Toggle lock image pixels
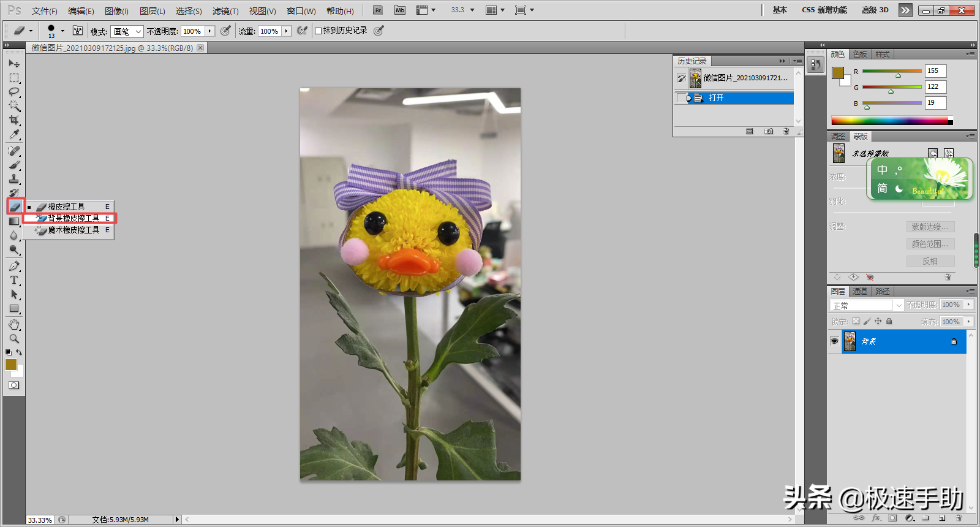 click(x=867, y=321)
